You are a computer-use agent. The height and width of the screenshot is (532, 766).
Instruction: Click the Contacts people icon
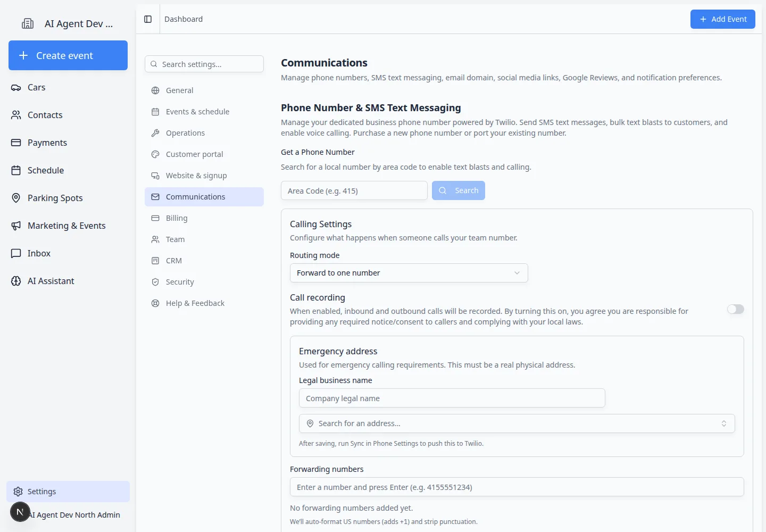pyautogui.click(x=16, y=115)
